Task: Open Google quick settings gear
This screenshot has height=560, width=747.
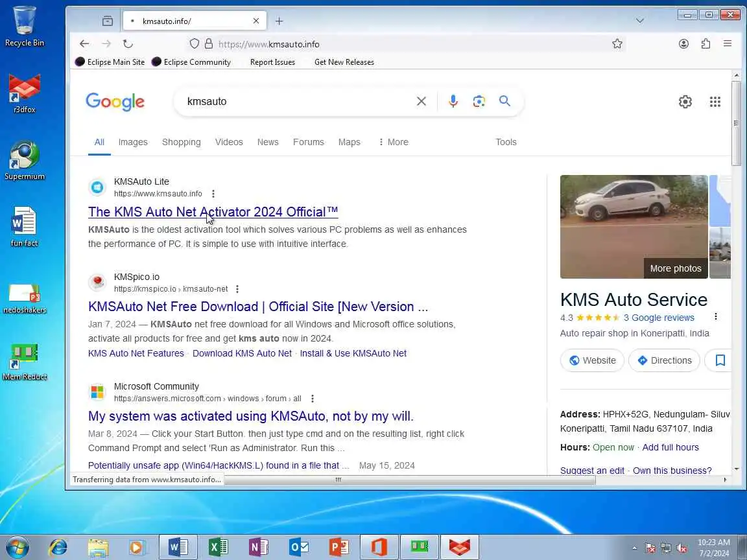Action: [x=685, y=101]
